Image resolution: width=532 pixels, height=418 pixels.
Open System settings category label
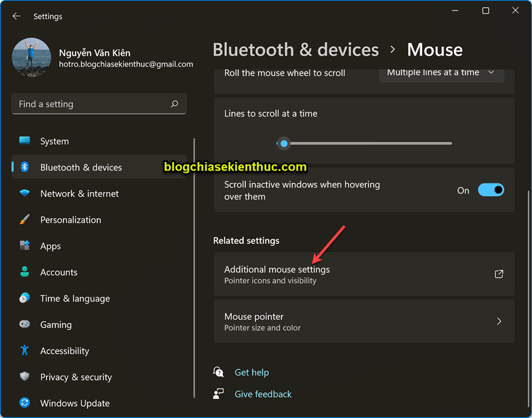click(x=54, y=141)
